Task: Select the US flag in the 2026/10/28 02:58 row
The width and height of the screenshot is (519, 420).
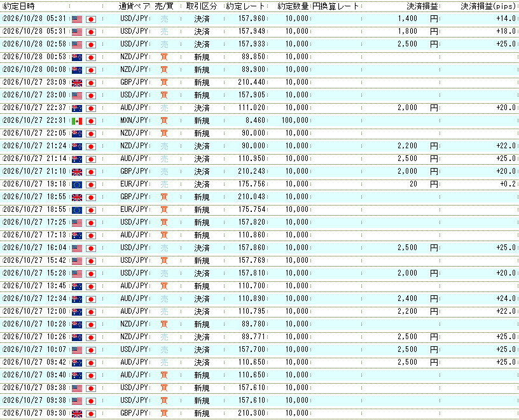Action: (x=77, y=45)
